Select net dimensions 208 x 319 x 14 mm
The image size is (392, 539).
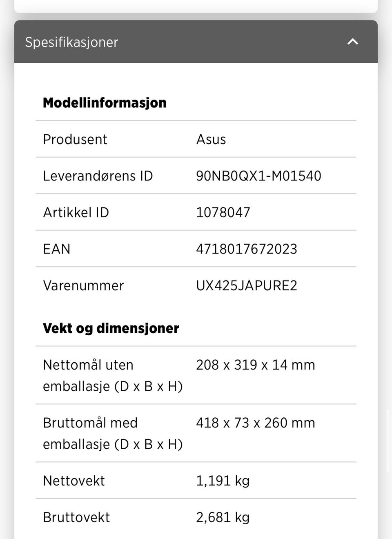point(256,365)
